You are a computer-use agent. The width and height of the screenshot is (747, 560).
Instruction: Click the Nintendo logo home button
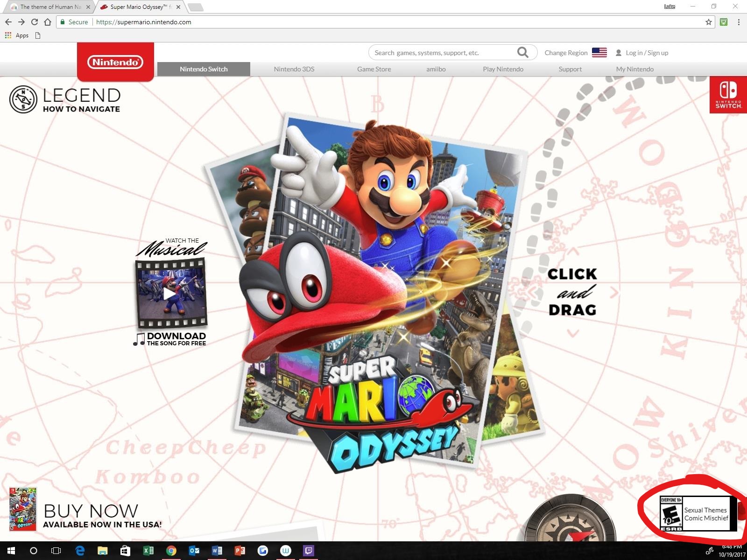point(115,62)
